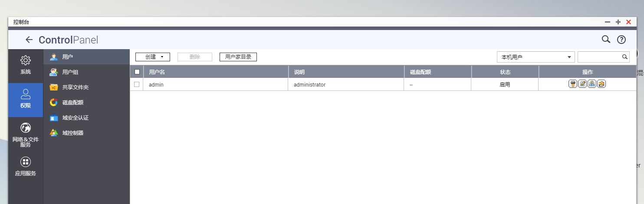Open the 应用服务 (Applications) section
This screenshot has width=644, height=204.
[26, 167]
